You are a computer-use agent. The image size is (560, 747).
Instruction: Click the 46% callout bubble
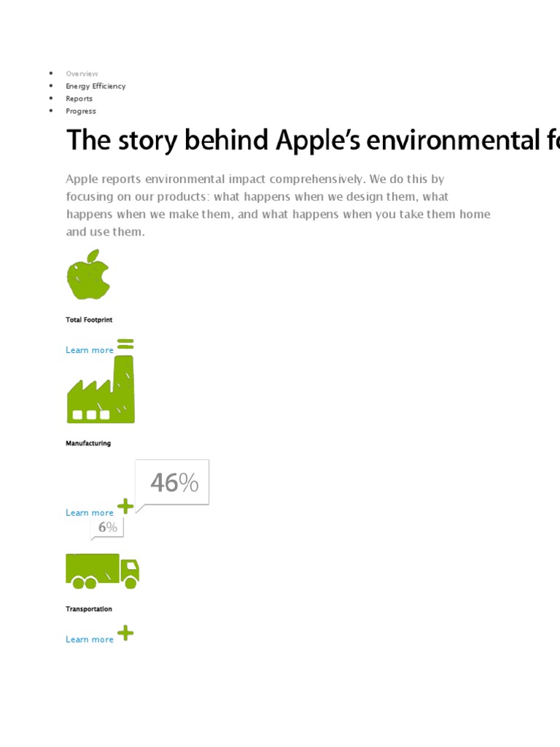click(174, 482)
